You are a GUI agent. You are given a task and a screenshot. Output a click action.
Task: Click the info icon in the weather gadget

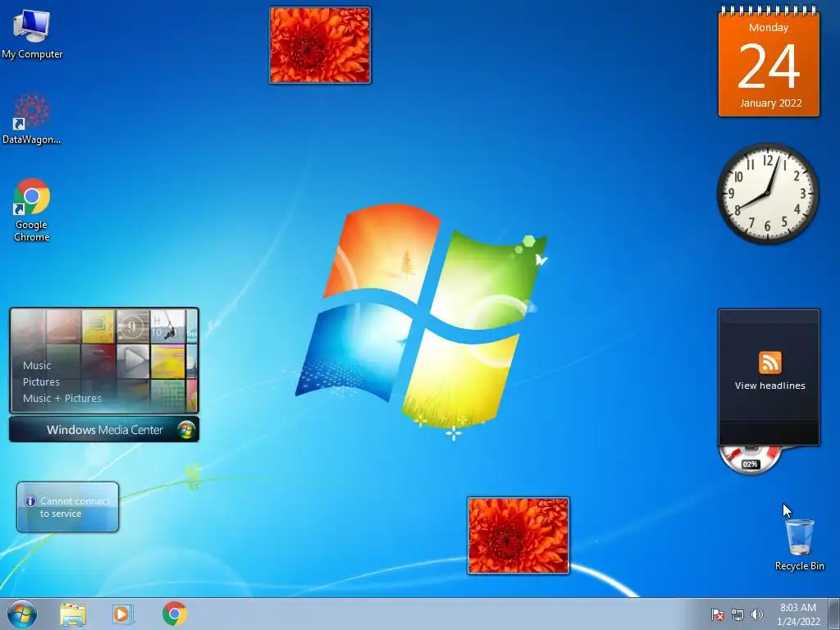point(30,501)
